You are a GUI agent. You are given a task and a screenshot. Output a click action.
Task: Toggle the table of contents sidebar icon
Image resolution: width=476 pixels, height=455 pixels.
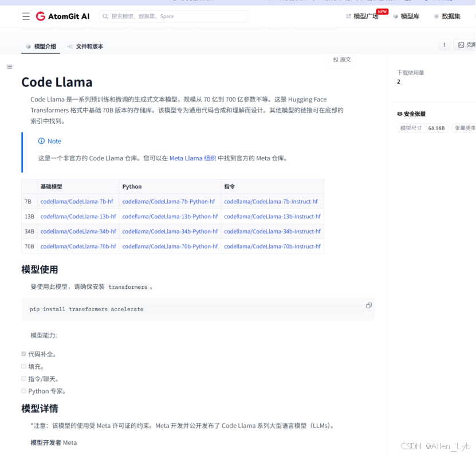coord(10,66)
